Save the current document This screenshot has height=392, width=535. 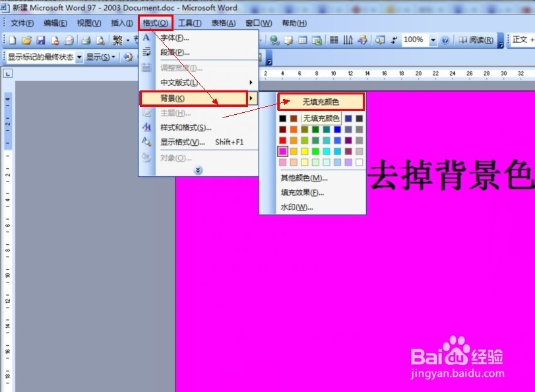tap(42, 40)
